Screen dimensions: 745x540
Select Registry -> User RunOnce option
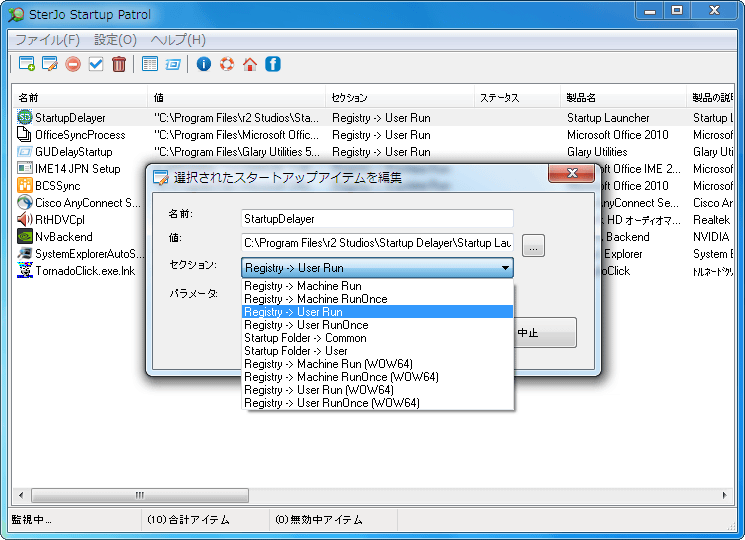pyautogui.click(x=377, y=325)
